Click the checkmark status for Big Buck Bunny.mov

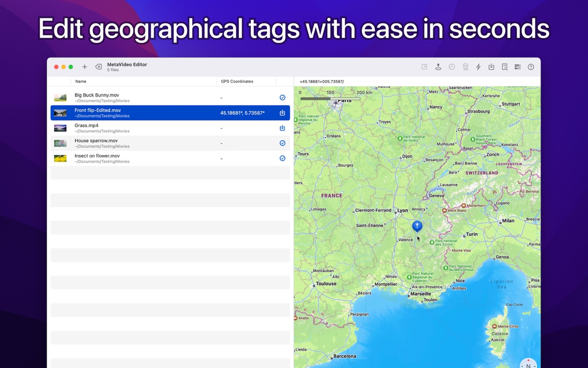click(x=283, y=97)
